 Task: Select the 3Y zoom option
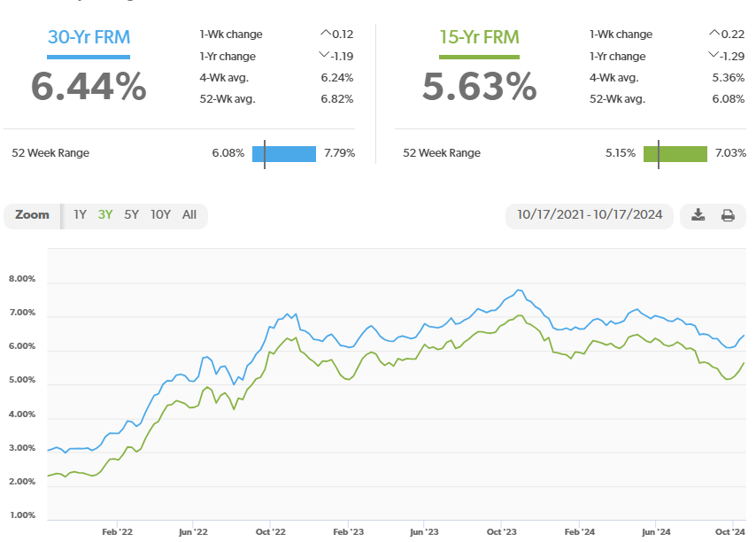click(x=105, y=214)
